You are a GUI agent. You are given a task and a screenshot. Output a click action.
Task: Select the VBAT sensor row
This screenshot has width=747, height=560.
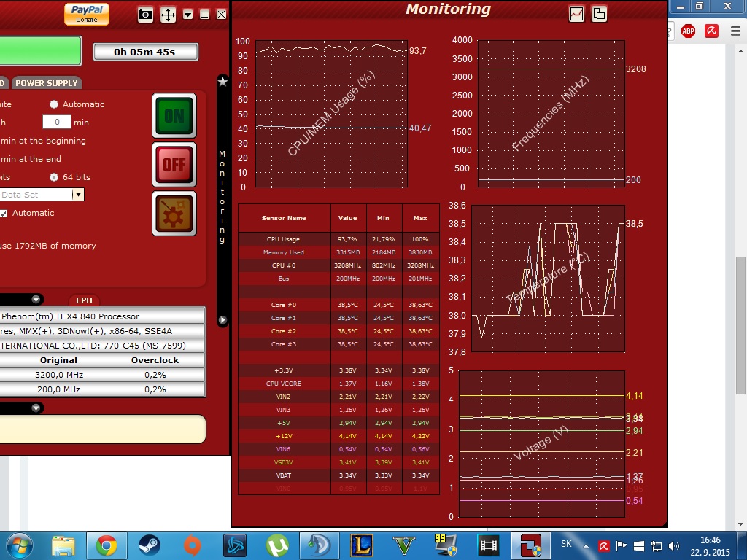click(x=338, y=475)
